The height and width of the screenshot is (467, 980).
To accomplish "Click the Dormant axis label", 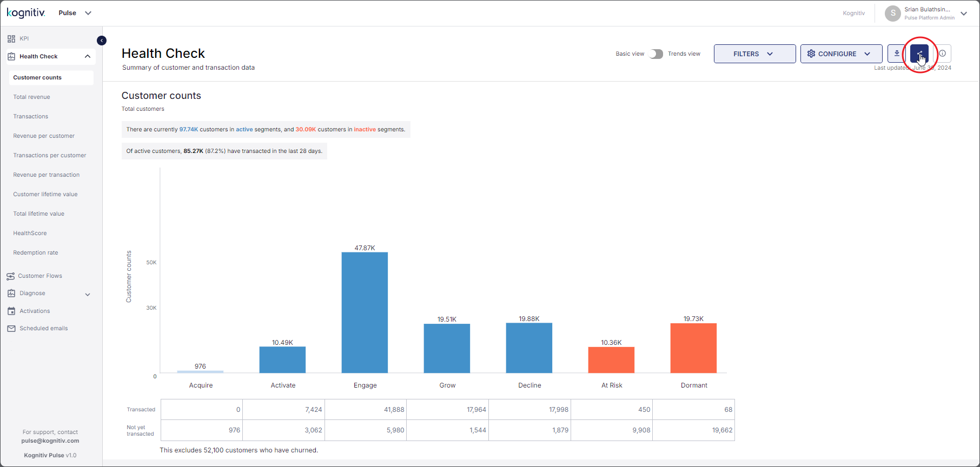I will click(694, 385).
